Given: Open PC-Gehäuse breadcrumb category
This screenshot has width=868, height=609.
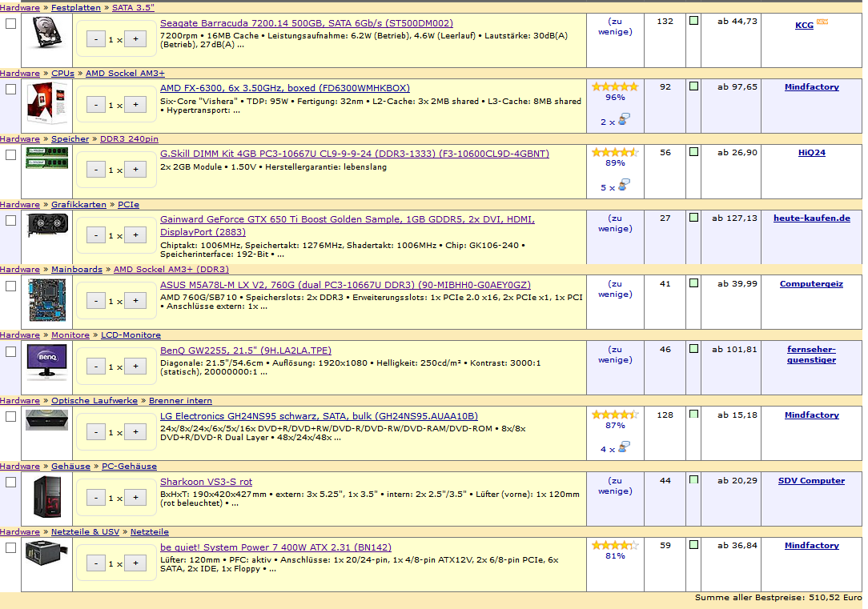Looking at the screenshot, I should [129, 466].
